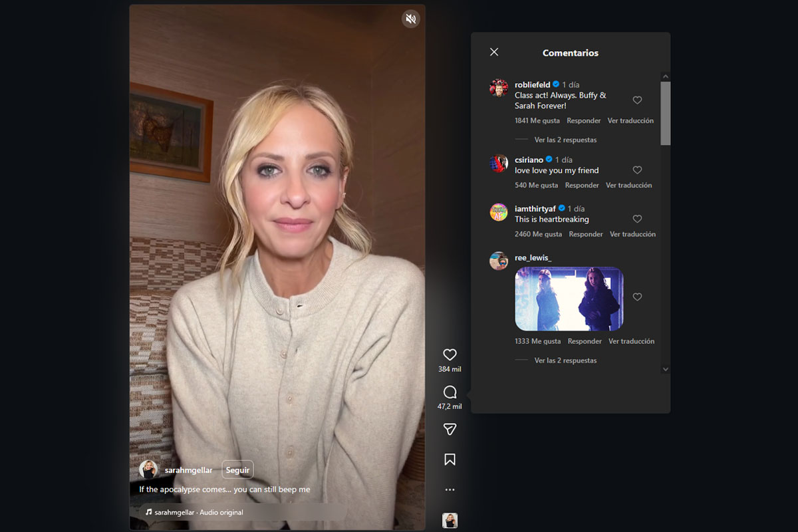This screenshot has width=798, height=532.
Task: Expand the 2 replies under robliefeld's comment
Action: point(565,140)
